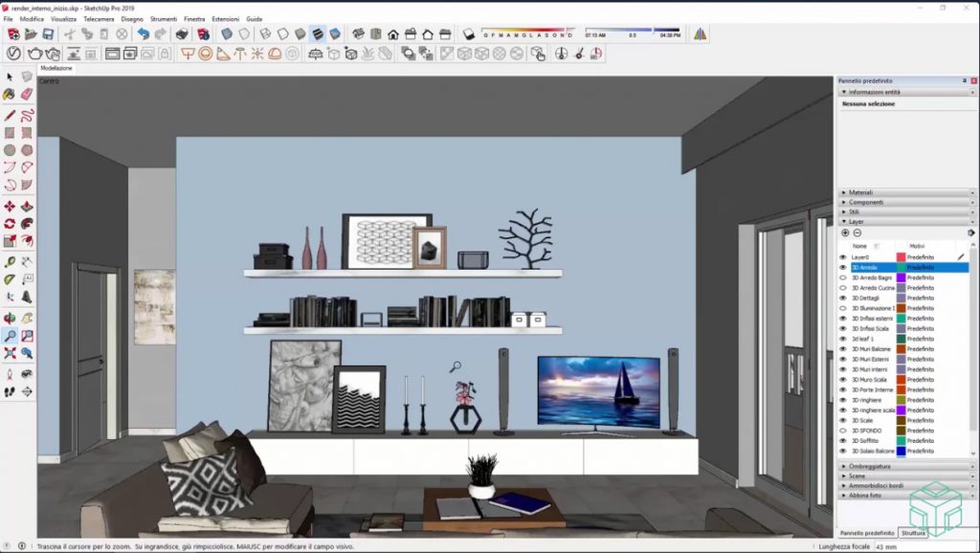
Task: Select the Line pencil tool
Action: point(10,115)
